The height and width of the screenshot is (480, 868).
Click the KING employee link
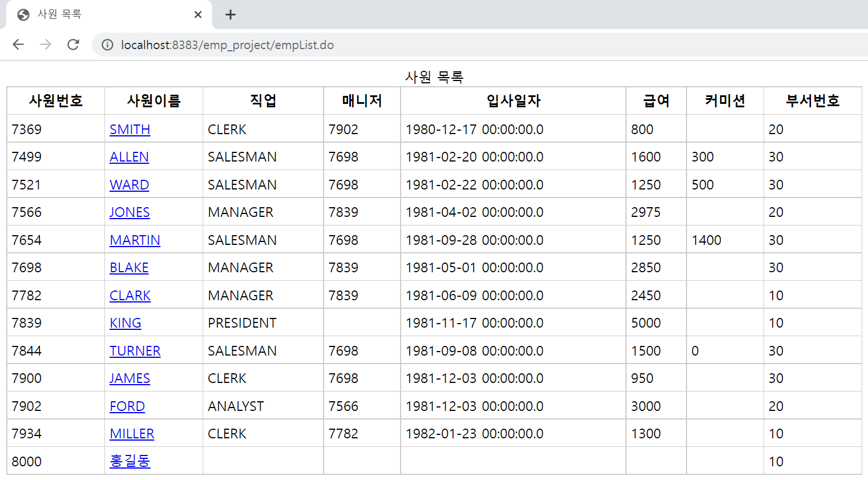point(125,322)
